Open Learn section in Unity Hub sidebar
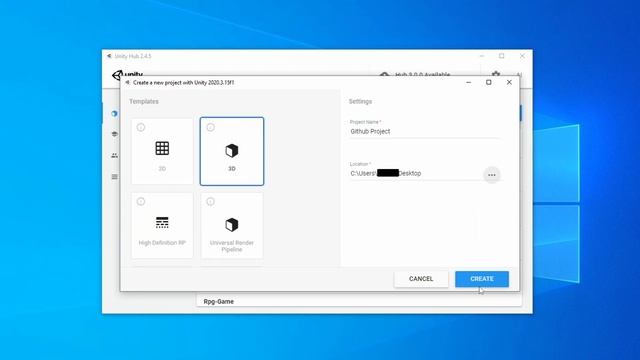 114,134
